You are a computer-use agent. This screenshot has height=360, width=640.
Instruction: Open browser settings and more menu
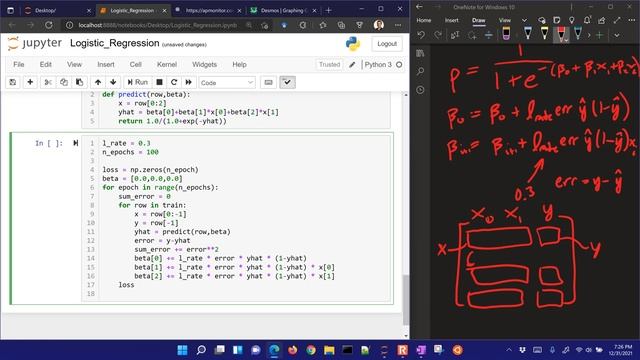coord(398,25)
